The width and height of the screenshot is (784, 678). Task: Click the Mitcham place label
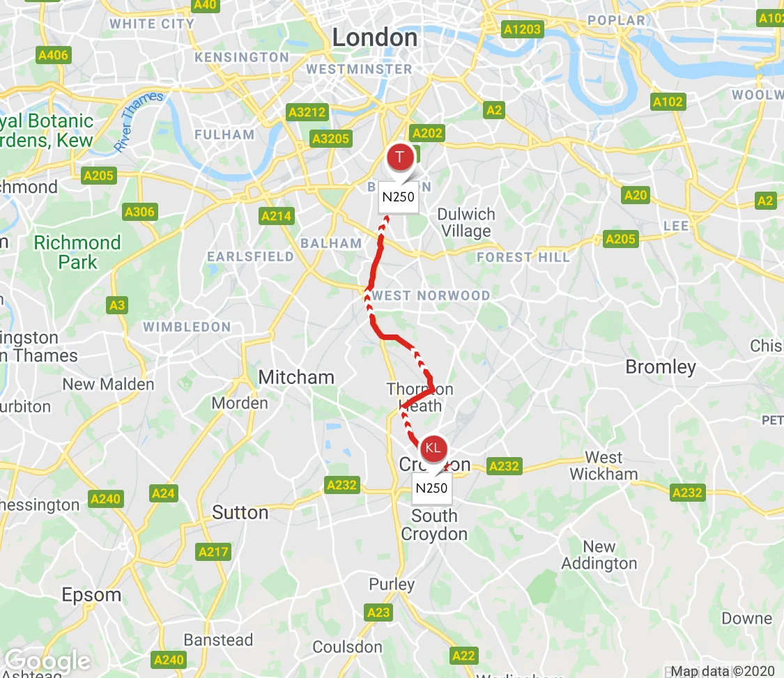pos(296,377)
